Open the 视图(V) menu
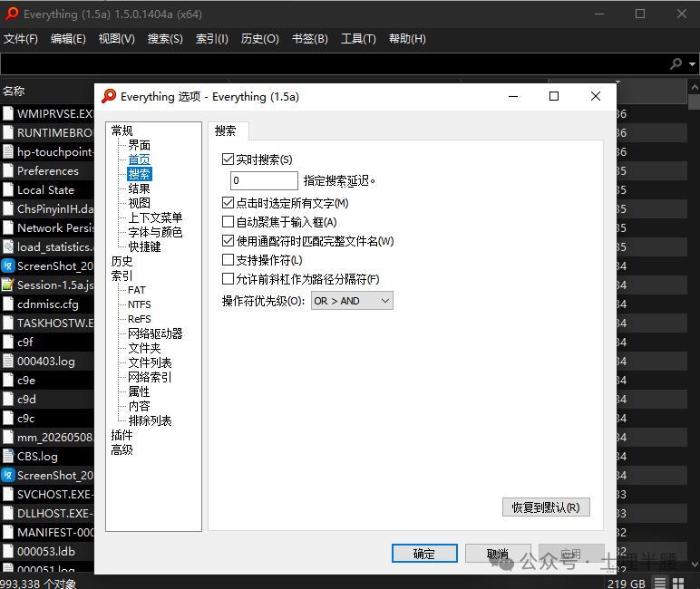The width and height of the screenshot is (700, 589). point(117,39)
